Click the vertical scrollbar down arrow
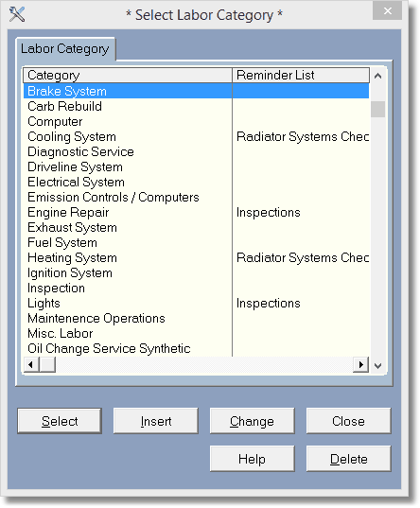420x508 pixels. (377, 365)
